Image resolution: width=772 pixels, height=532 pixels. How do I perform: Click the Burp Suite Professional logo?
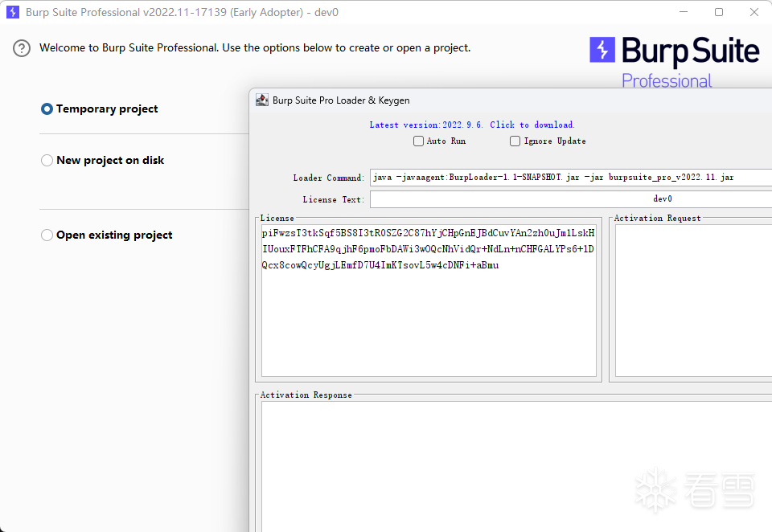pos(675,62)
